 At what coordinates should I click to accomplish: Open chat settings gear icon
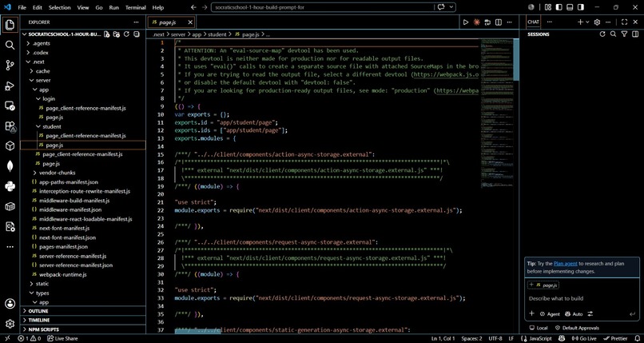click(x=598, y=22)
